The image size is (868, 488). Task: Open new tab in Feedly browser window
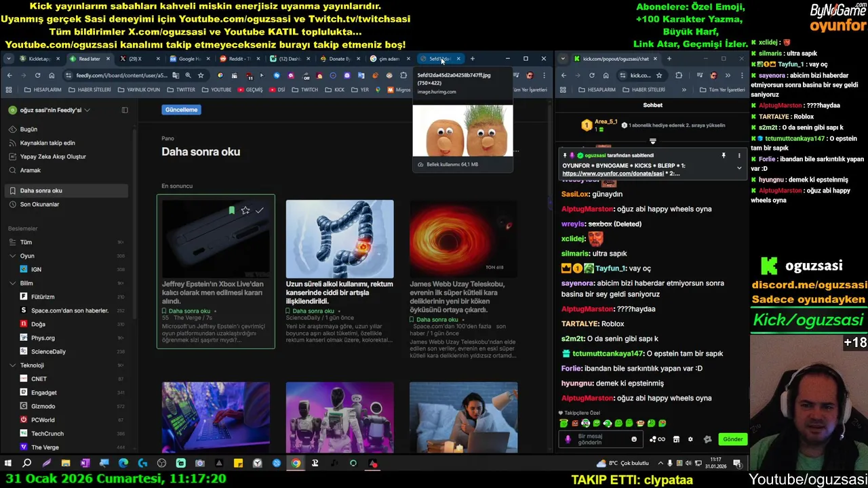[473, 59]
